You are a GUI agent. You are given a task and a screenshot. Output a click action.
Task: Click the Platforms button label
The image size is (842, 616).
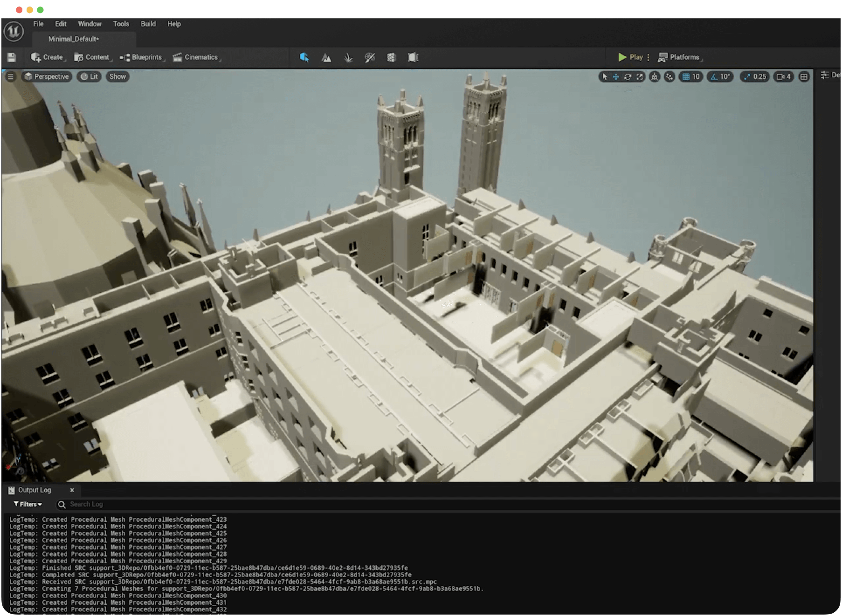point(684,57)
